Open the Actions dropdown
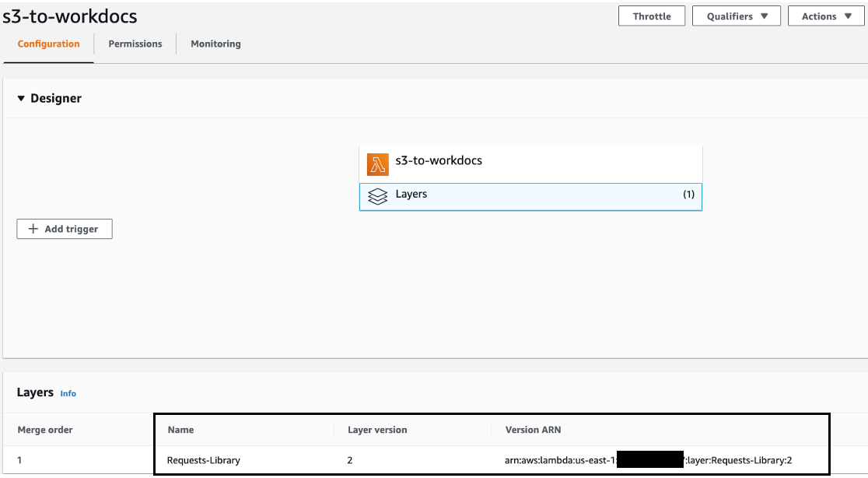The height and width of the screenshot is (478, 868). 825,16
